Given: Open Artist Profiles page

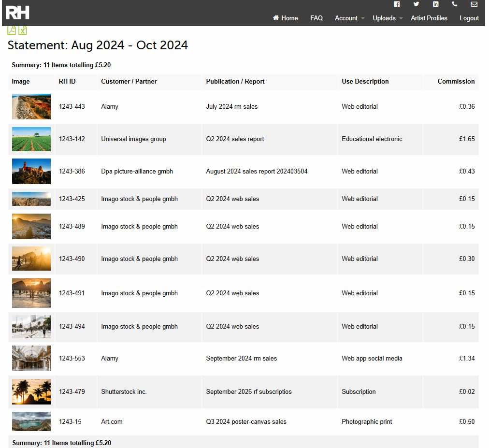Looking at the screenshot, I should coord(429,18).
